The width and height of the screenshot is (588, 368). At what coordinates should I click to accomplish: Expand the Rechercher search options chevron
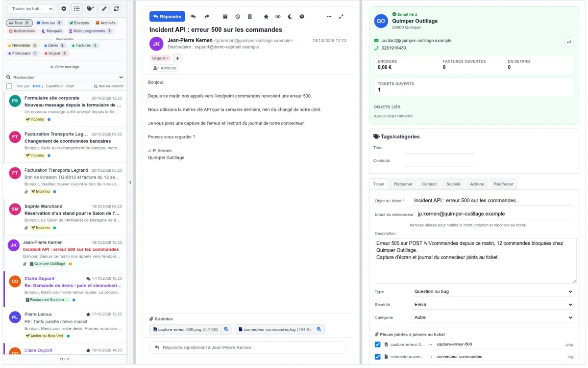122,78
